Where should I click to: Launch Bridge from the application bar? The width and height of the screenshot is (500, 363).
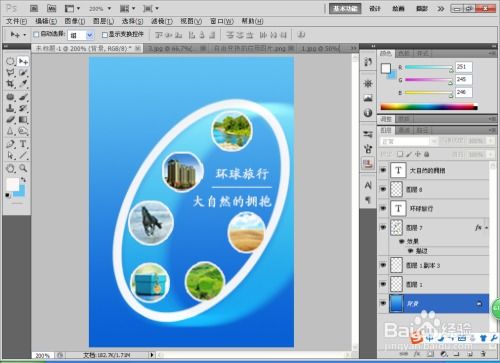tap(34, 8)
